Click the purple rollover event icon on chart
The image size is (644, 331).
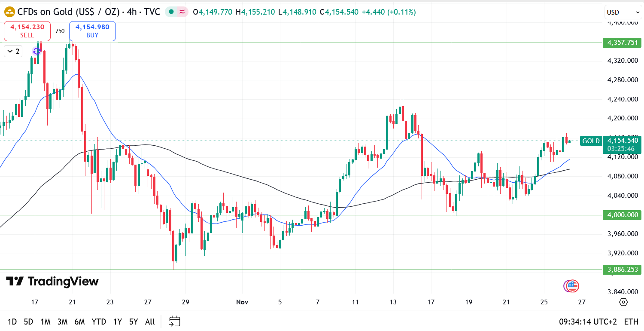[x=36, y=51]
